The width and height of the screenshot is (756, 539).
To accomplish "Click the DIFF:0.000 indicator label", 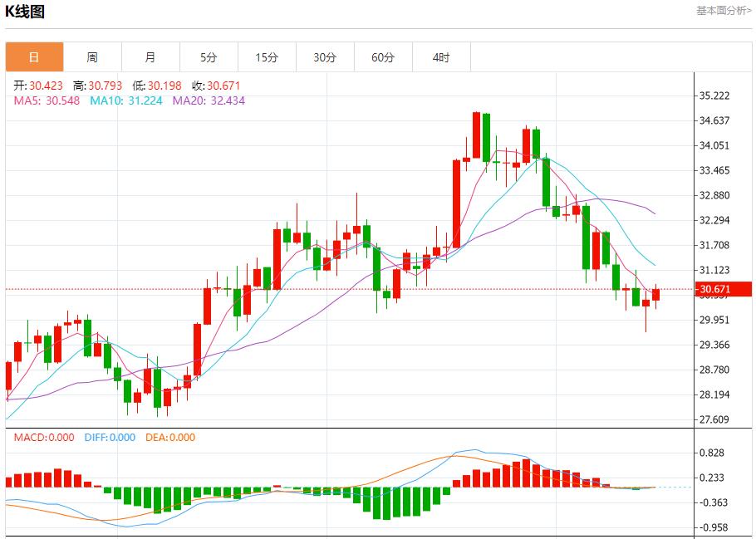I will (x=110, y=438).
